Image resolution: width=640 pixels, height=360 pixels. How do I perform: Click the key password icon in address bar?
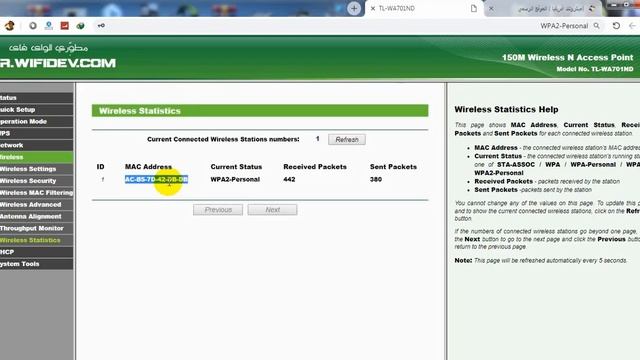tap(101, 26)
